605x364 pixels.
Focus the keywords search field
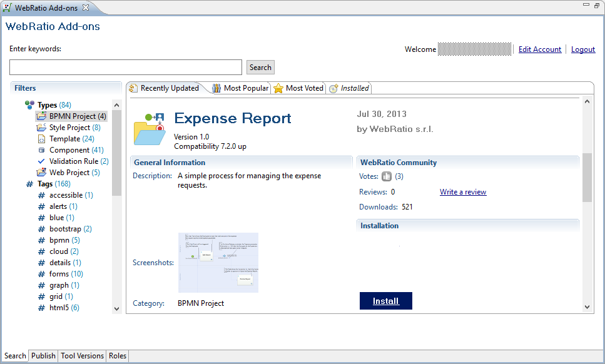[x=126, y=67]
